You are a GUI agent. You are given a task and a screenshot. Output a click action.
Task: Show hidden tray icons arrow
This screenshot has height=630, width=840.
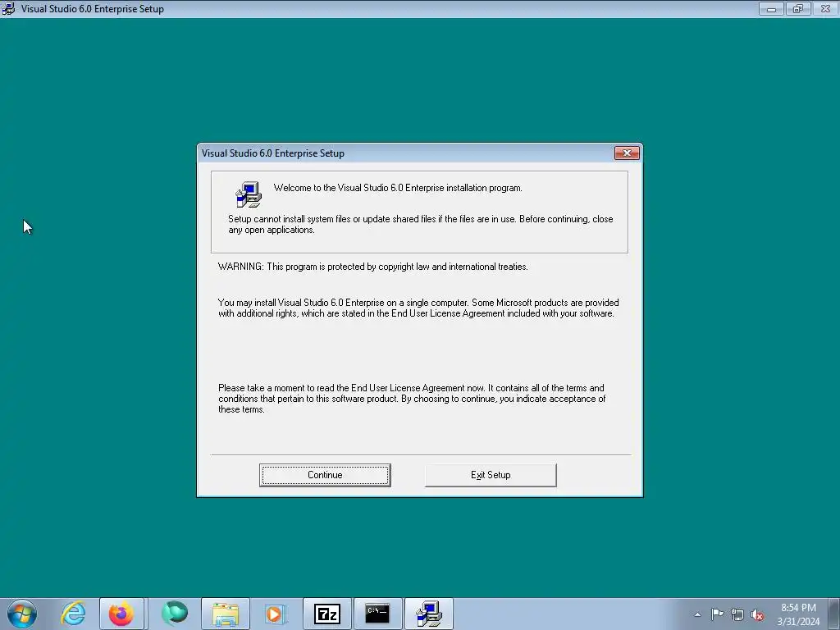click(x=697, y=614)
